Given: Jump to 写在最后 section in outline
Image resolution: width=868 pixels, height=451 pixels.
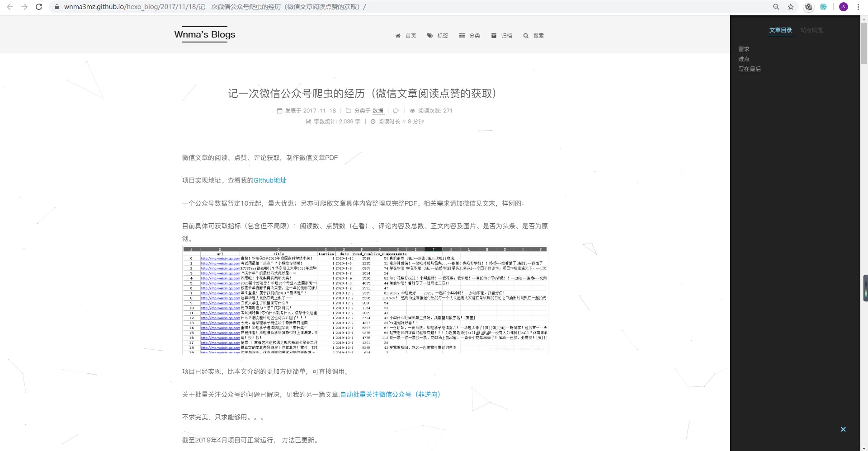Looking at the screenshot, I should [750, 69].
